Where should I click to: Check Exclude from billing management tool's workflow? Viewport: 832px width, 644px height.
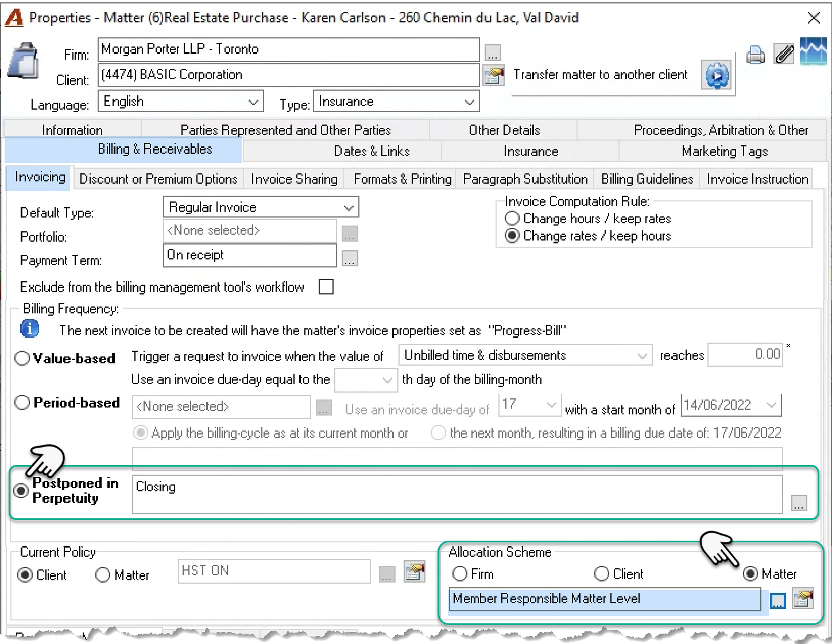click(326, 287)
